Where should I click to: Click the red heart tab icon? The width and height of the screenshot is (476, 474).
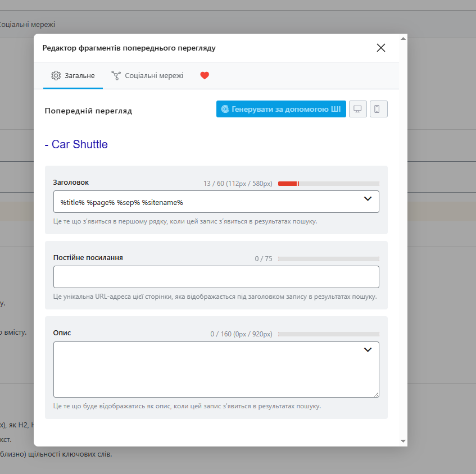click(x=205, y=76)
